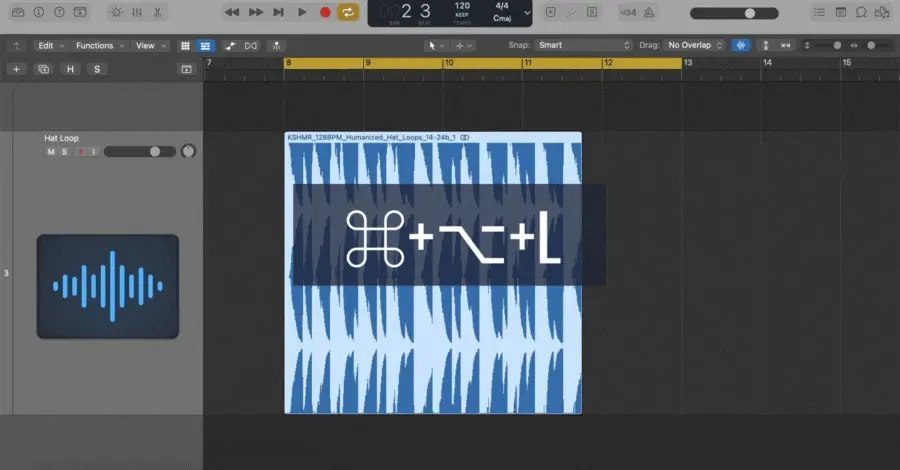Image resolution: width=900 pixels, height=470 pixels.
Task: Click the horizontal auto zoom icon
Action: pyautogui.click(x=786, y=45)
